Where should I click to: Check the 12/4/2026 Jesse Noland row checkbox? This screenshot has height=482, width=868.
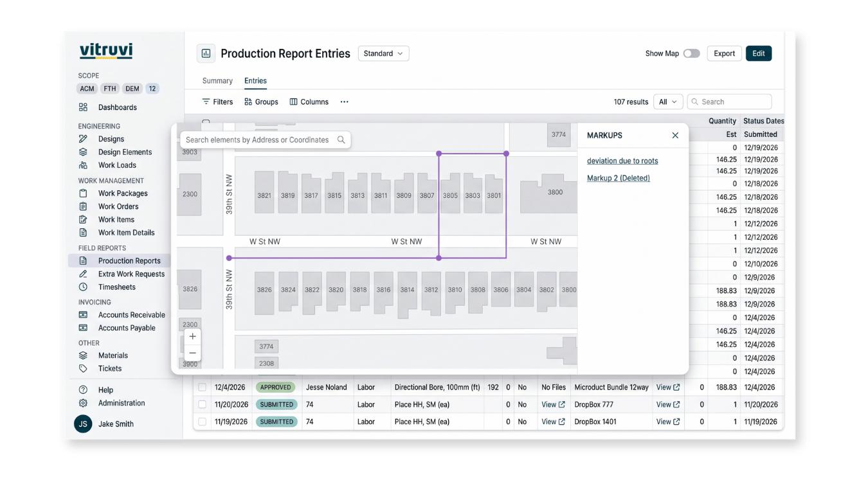point(202,388)
